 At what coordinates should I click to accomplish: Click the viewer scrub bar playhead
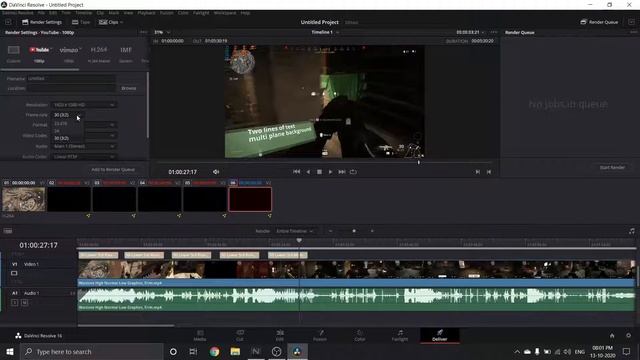pos(418,162)
